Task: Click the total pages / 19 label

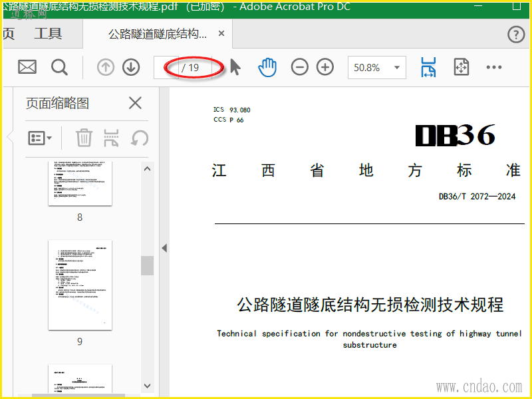Action: pyautogui.click(x=190, y=68)
